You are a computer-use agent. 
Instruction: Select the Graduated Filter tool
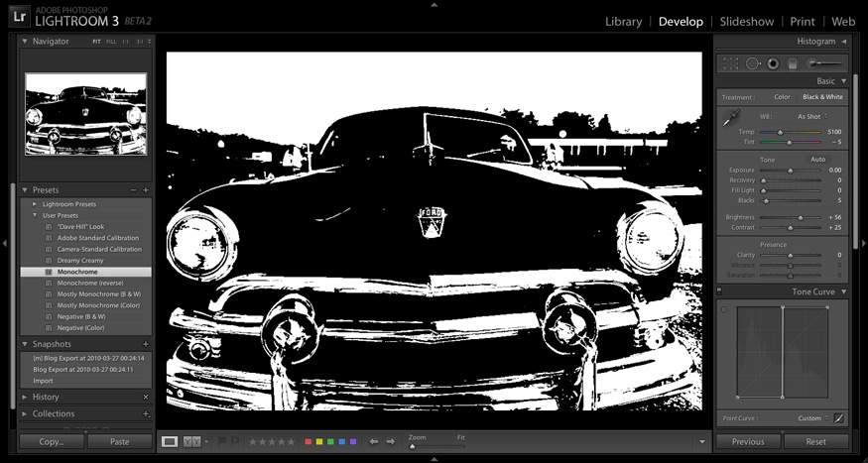point(793,63)
